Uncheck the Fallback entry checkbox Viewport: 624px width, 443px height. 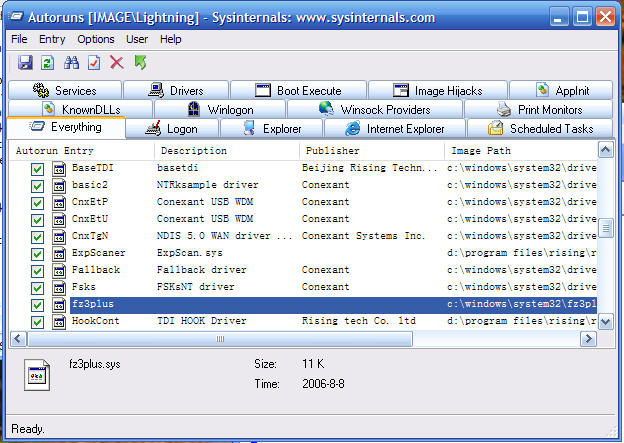pos(37,271)
